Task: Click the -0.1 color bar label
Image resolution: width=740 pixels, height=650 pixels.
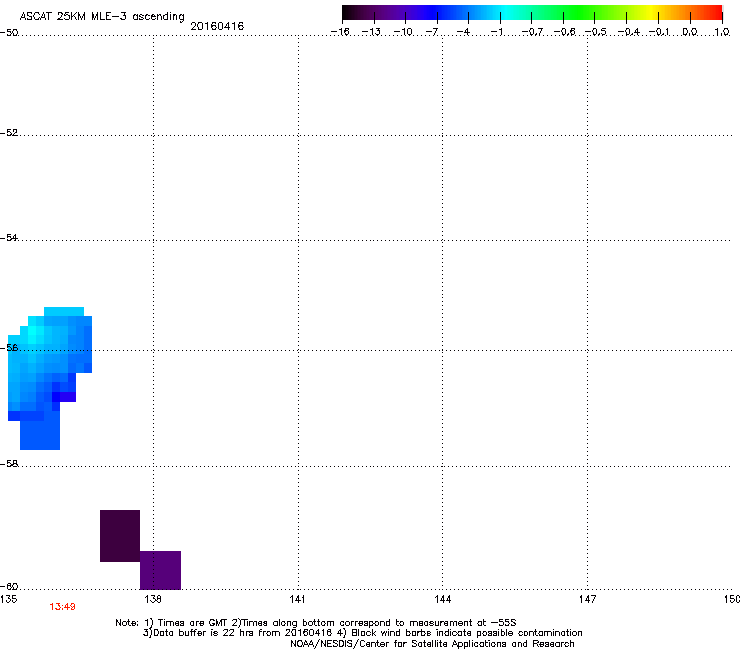Action: [659, 32]
